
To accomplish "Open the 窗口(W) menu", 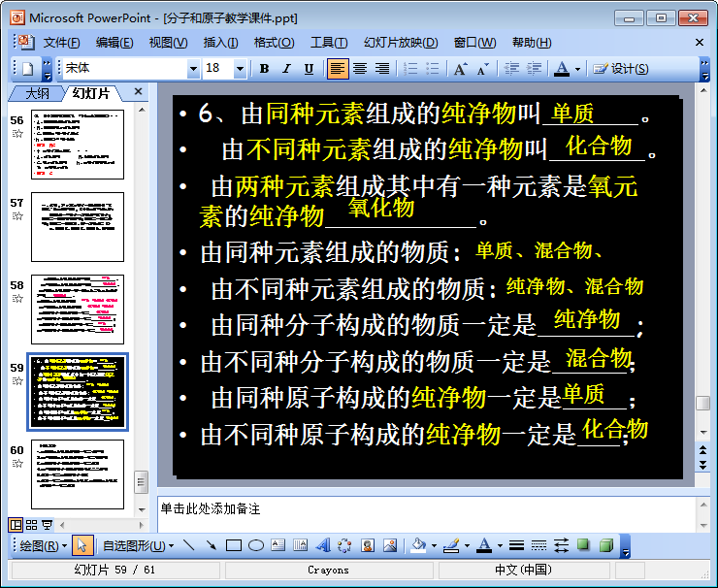I will coord(474,43).
